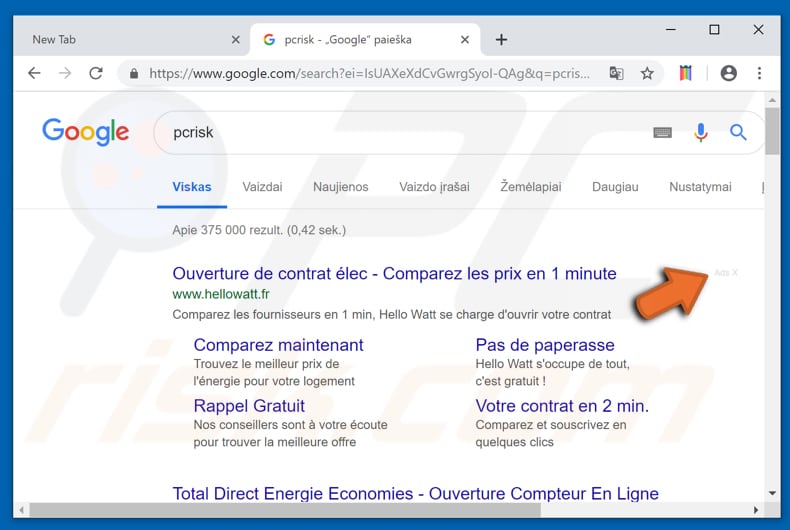Screen dimensions: 790x530
Task: Click the horizontal scrollbar right arrow
Action: 756,510
